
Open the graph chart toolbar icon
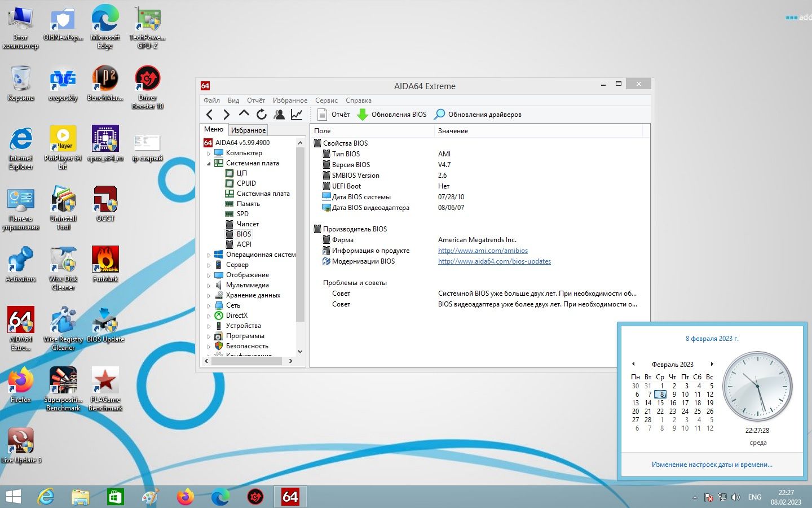coord(297,115)
